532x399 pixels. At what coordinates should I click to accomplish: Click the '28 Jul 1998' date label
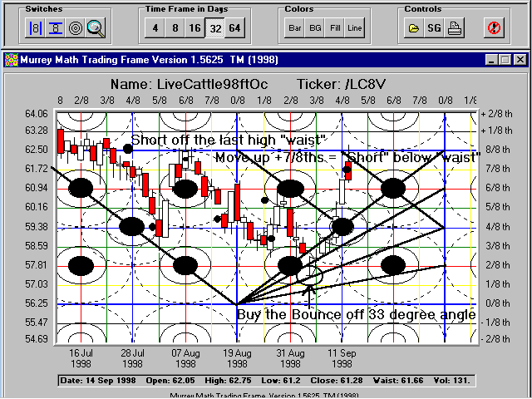(x=133, y=358)
